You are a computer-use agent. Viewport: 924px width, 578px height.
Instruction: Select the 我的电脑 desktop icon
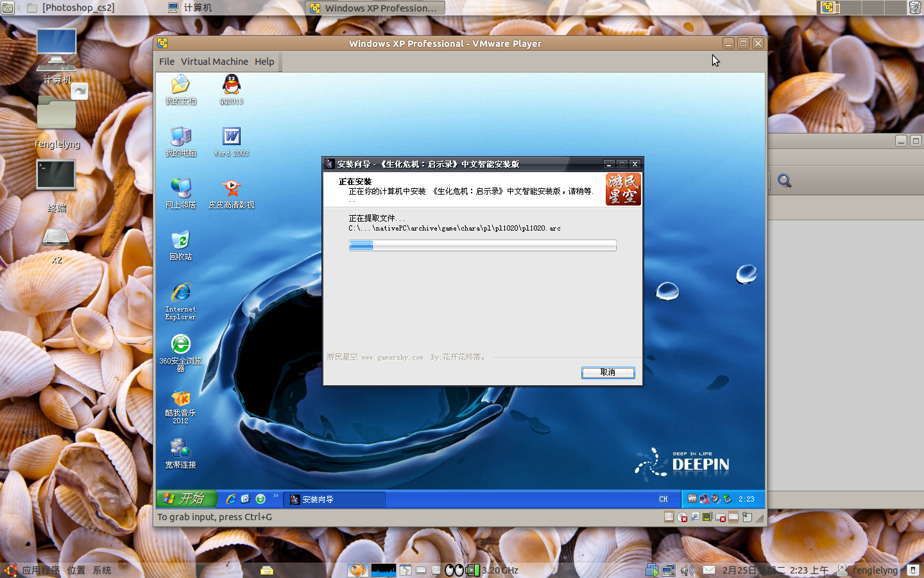[x=181, y=141]
